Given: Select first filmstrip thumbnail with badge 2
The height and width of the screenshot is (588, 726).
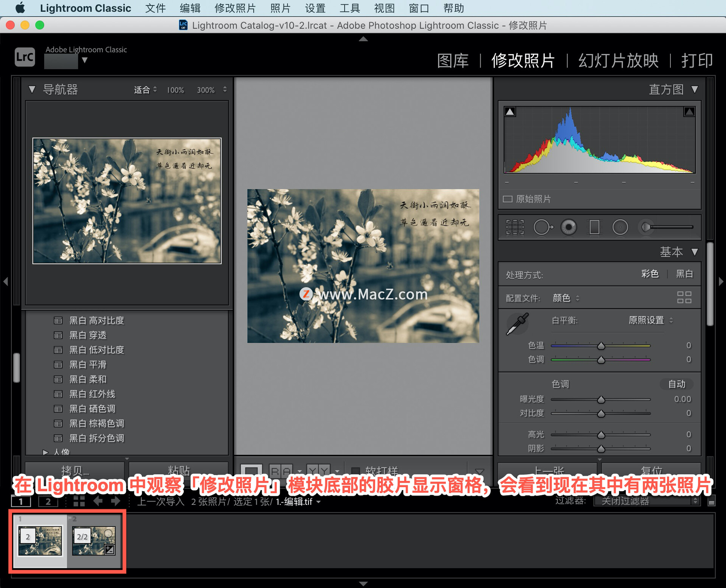Looking at the screenshot, I should click(x=40, y=541).
